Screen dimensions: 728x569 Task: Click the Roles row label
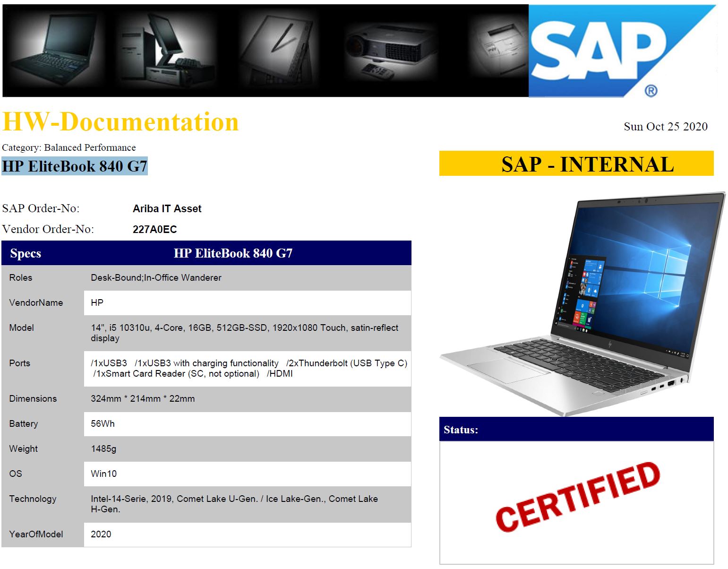point(21,278)
